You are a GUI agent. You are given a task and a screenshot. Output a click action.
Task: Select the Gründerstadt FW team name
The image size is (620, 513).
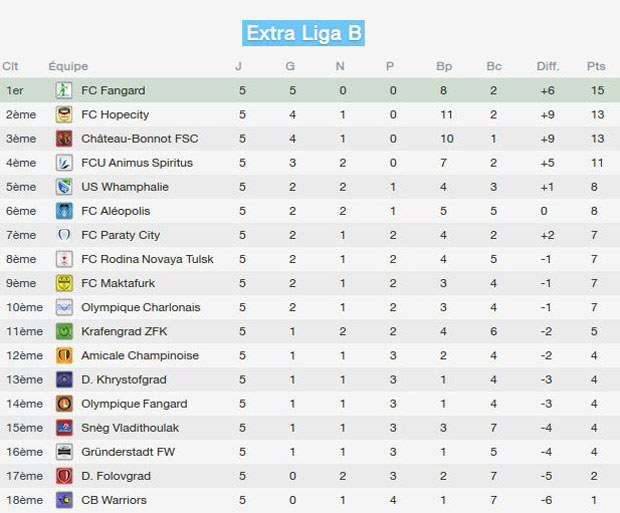point(128,452)
